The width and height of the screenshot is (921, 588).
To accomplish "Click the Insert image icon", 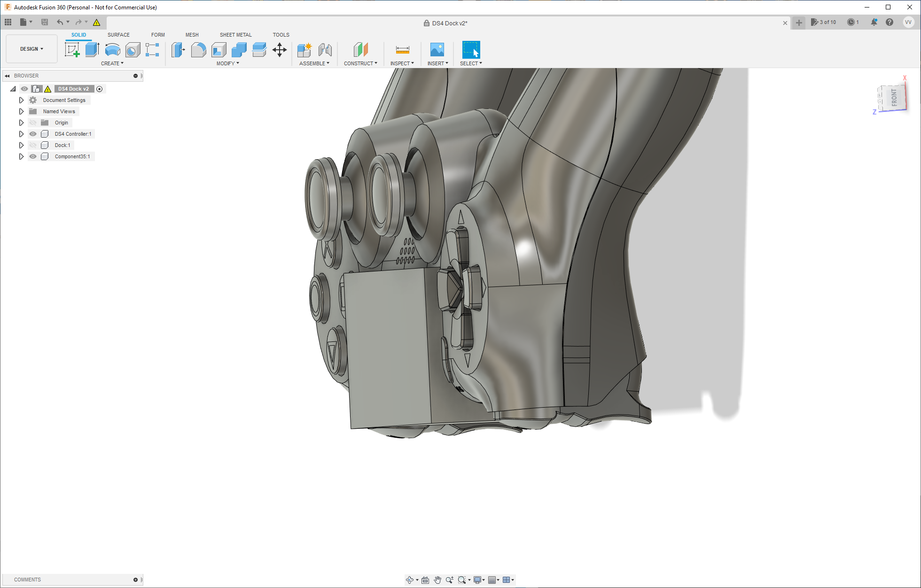I will 437,49.
